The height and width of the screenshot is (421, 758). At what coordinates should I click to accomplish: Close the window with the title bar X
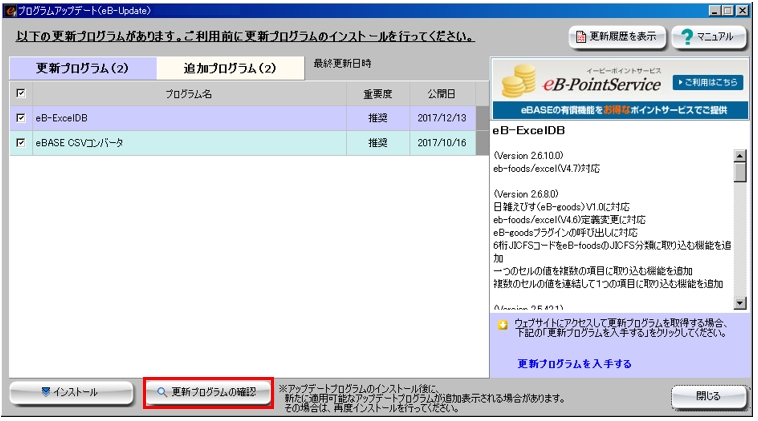point(742,10)
